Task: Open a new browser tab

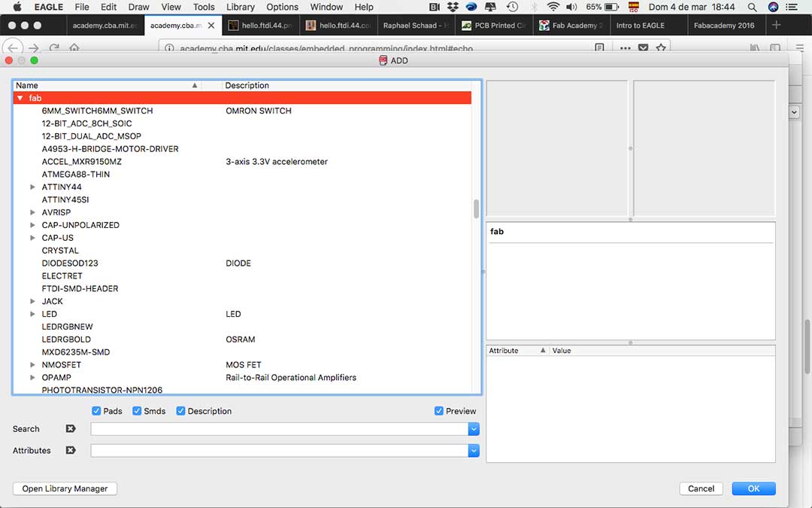Action: pos(776,26)
